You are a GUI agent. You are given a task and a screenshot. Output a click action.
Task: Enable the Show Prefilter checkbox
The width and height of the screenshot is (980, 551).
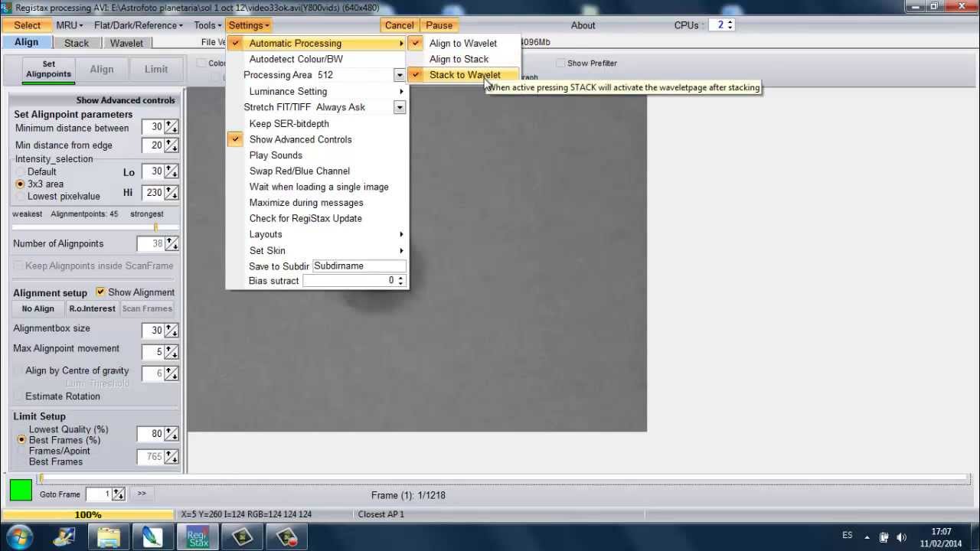pyautogui.click(x=560, y=64)
